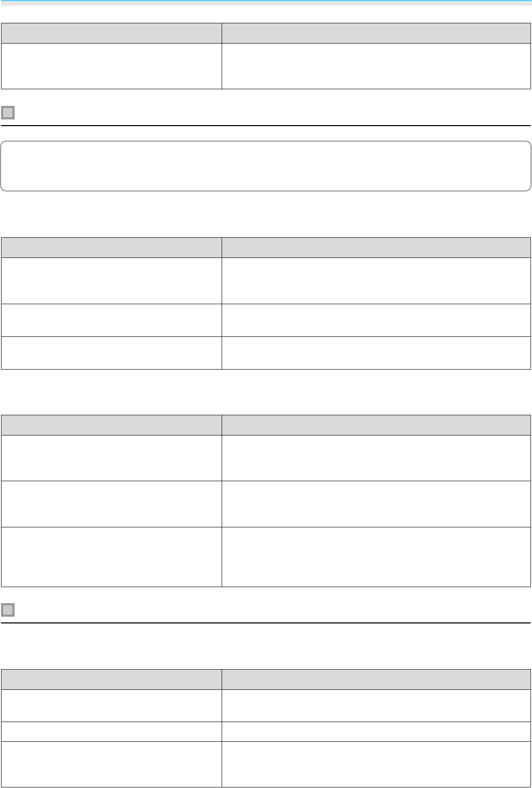Click the tallest narrow body cell in the third table
This screenshot has height=788, width=532.
tap(111, 557)
